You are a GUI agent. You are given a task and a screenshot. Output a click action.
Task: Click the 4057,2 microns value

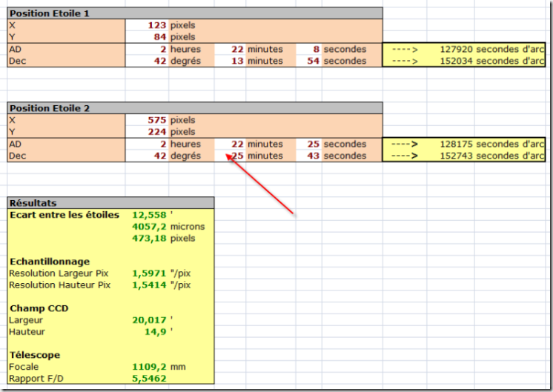[x=150, y=227]
